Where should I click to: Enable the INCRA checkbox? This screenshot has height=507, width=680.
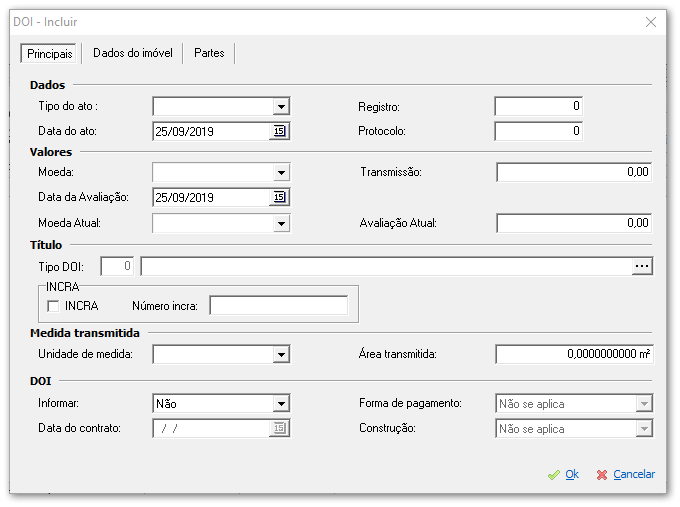pos(53,306)
